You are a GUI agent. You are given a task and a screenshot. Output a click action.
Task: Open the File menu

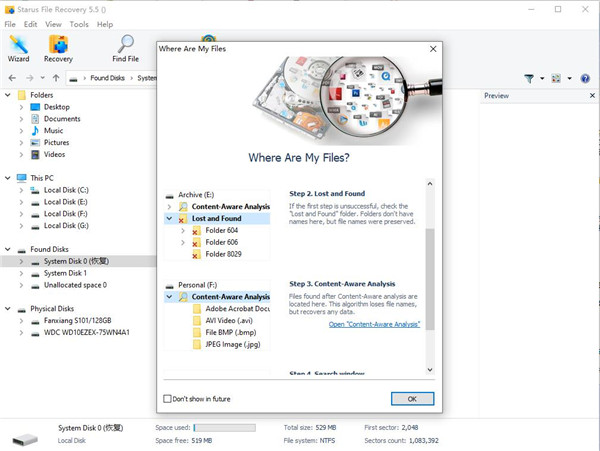click(x=10, y=24)
